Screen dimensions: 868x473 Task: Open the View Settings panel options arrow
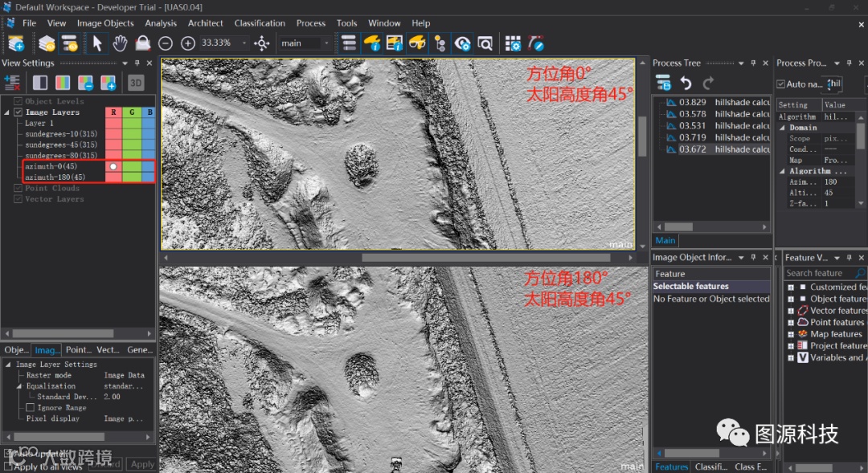pyautogui.click(x=125, y=63)
